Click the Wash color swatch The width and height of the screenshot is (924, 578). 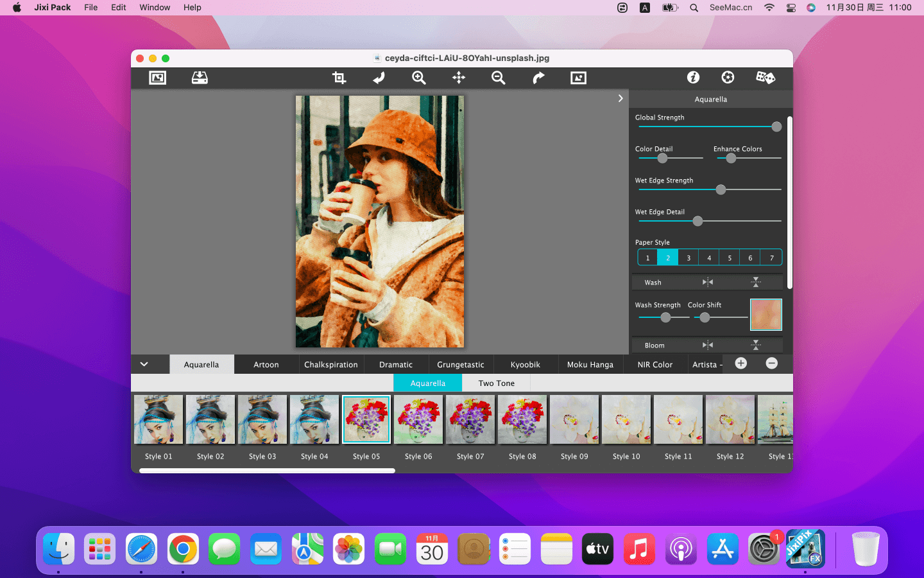[x=766, y=315]
